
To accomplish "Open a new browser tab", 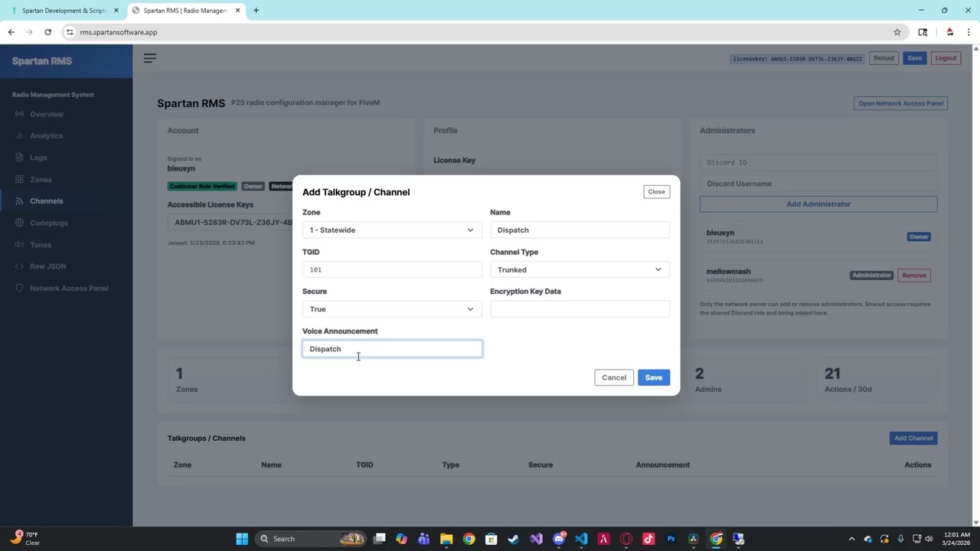I will (256, 11).
